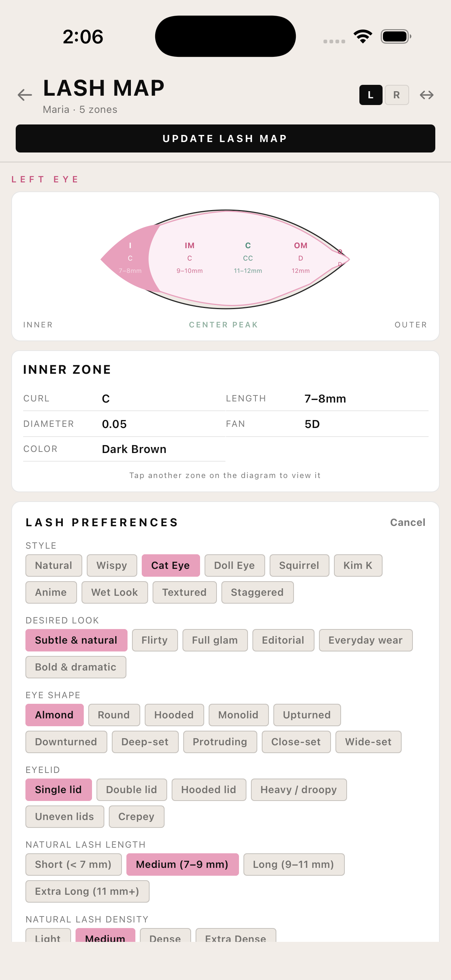
Task: Select the Crepey eyelid option
Action: tap(136, 816)
